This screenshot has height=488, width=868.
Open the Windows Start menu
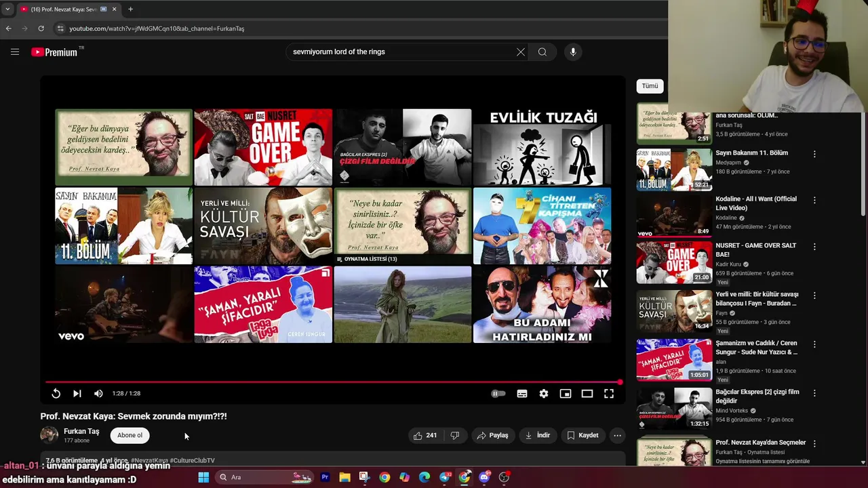[x=203, y=477]
